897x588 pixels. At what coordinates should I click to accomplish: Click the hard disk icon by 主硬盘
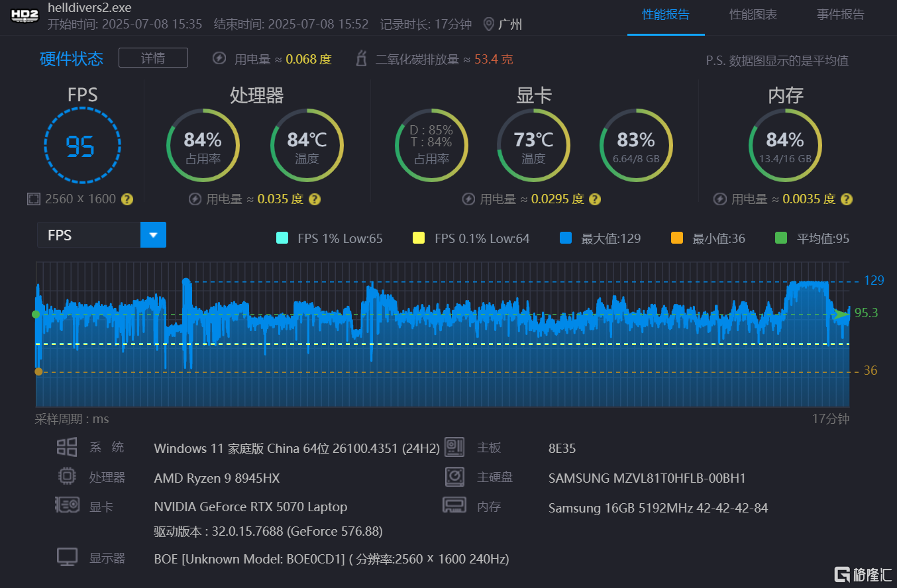tap(454, 477)
